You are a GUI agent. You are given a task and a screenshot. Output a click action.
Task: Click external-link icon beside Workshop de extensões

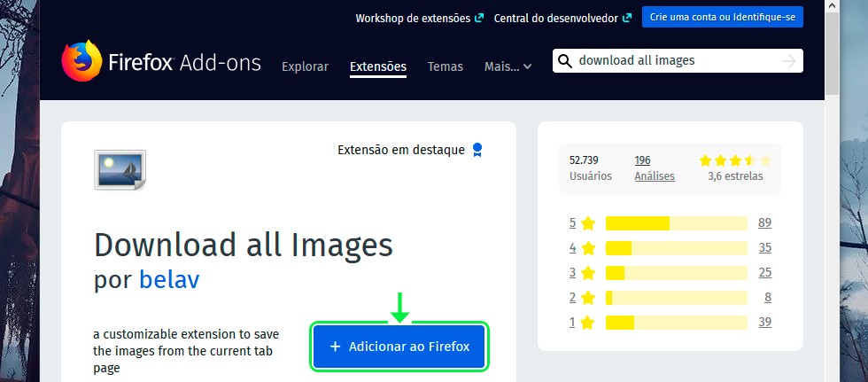[x=479, y=18]
